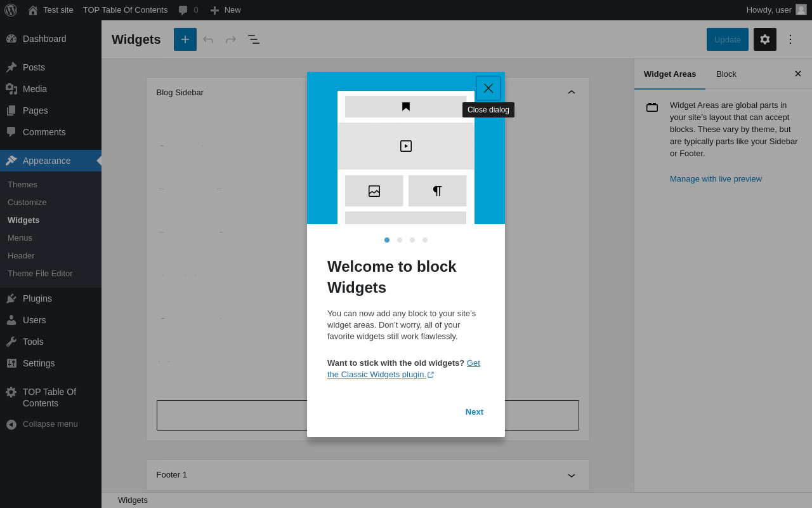Open the TOP Table Of Contents sidebar menu

(51, 398)
